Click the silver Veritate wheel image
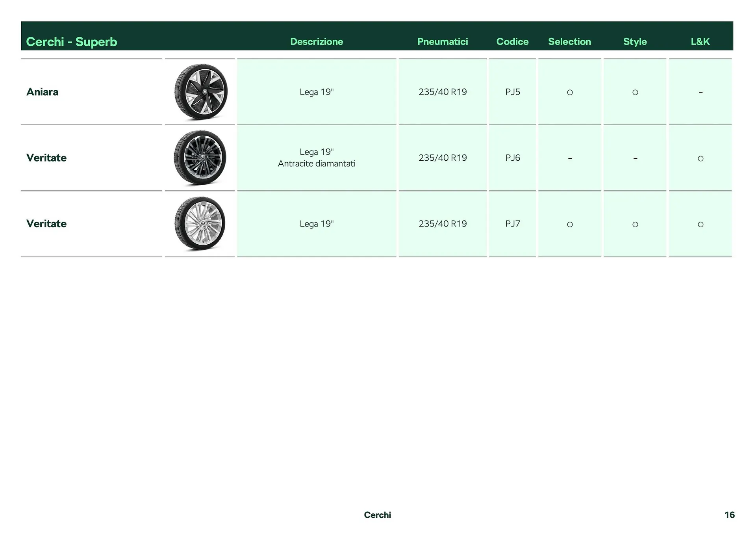 tap(200, 223)
